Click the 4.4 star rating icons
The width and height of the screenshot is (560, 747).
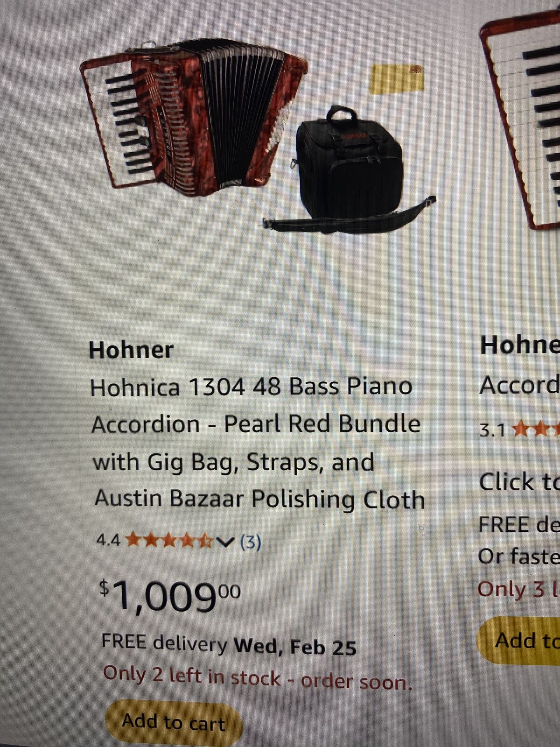(170, 541)
